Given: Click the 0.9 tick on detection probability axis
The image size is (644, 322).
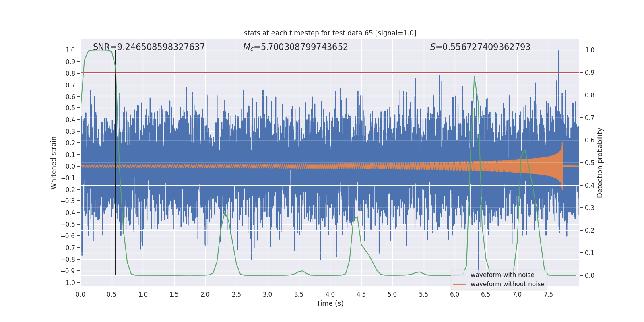Looking at the screenshot, I should 590,73.
